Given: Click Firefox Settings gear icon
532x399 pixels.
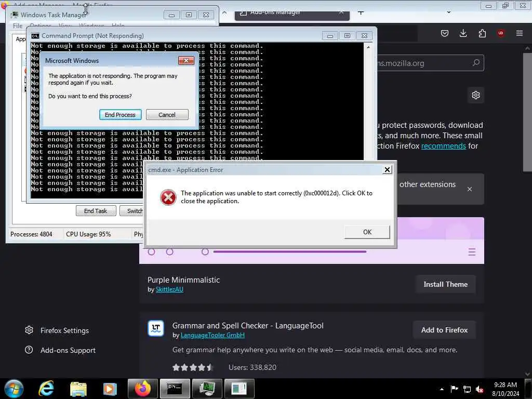Looking at the screenshot, I should 29,330.
